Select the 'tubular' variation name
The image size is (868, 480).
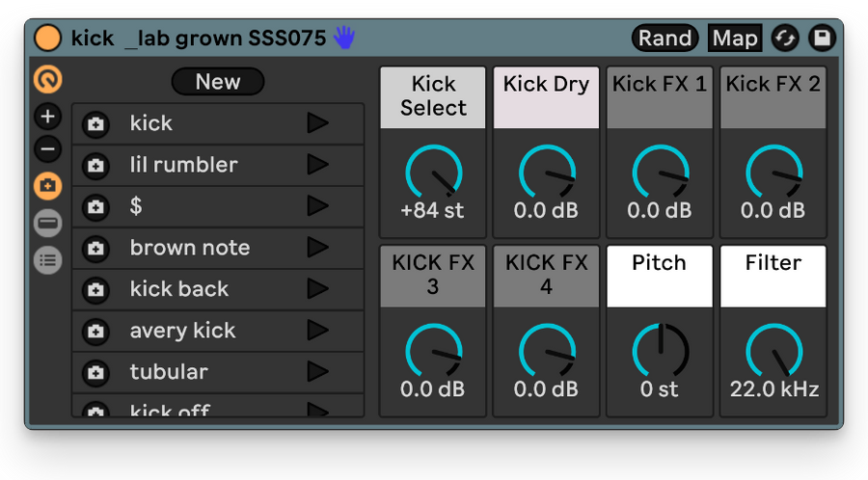point(169,372)
